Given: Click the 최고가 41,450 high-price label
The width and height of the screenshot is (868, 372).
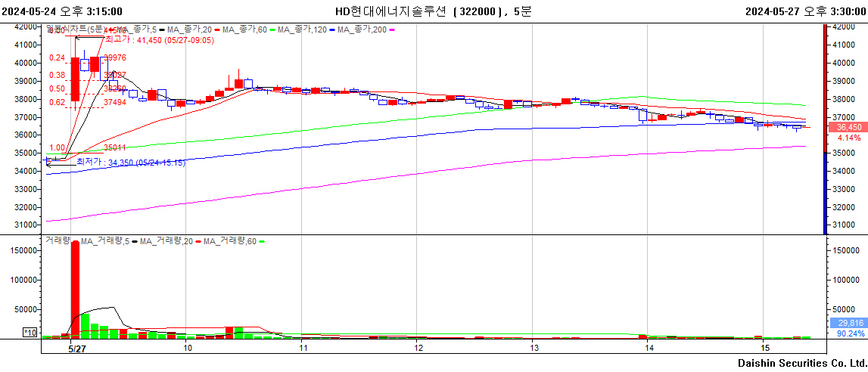Looking at the screenshot, I should click(160, 40).
